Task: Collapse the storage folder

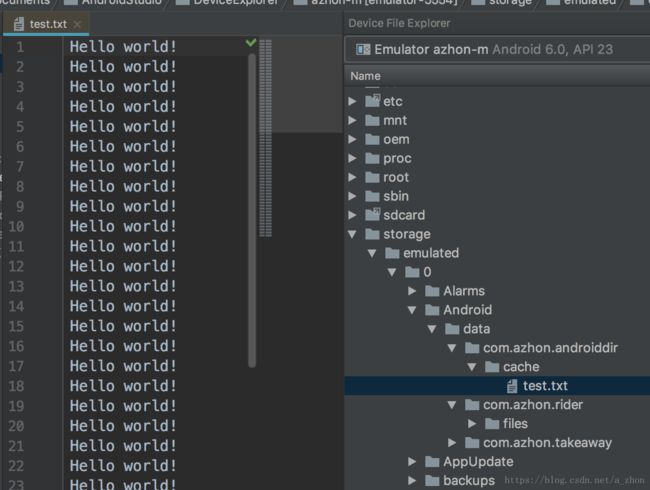Action: pos(352,234)
